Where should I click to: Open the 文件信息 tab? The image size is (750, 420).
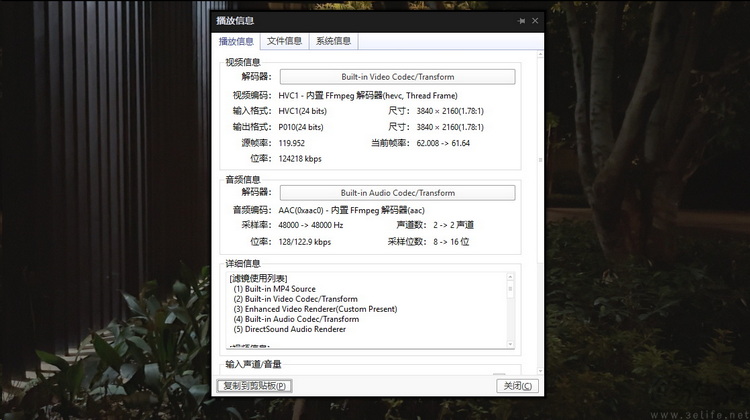click(284, 41)
